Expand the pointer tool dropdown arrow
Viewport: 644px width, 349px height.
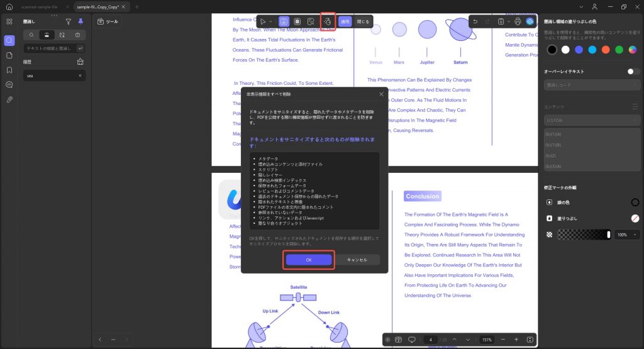click(x=270, y=21)
